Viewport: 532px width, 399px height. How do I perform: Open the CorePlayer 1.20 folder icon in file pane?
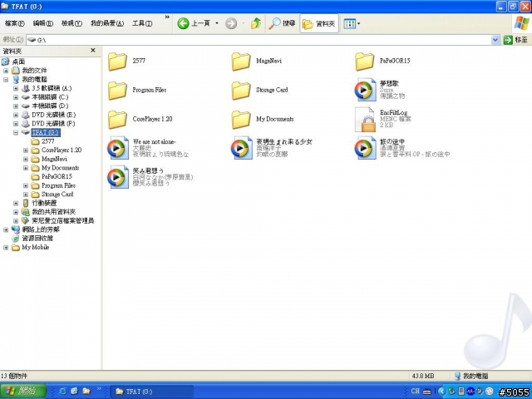(x=117, y=120)
